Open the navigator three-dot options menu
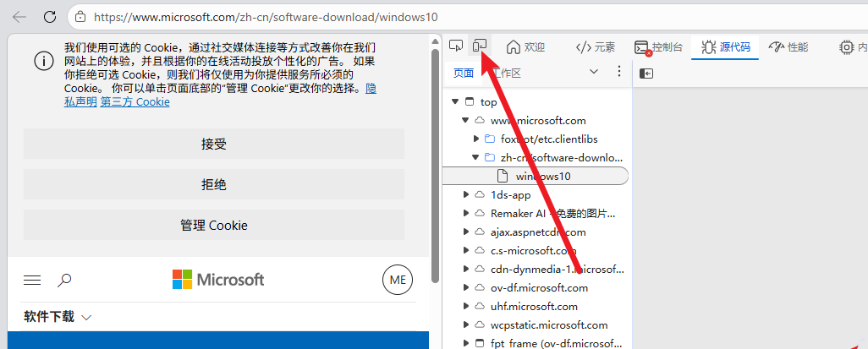 coord(619,72)
